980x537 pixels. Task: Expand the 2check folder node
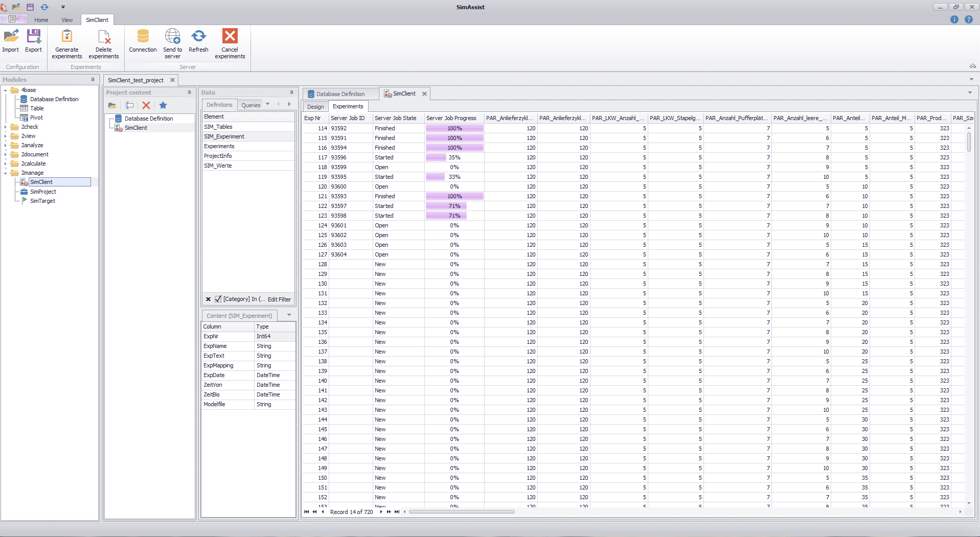point(6,127)
